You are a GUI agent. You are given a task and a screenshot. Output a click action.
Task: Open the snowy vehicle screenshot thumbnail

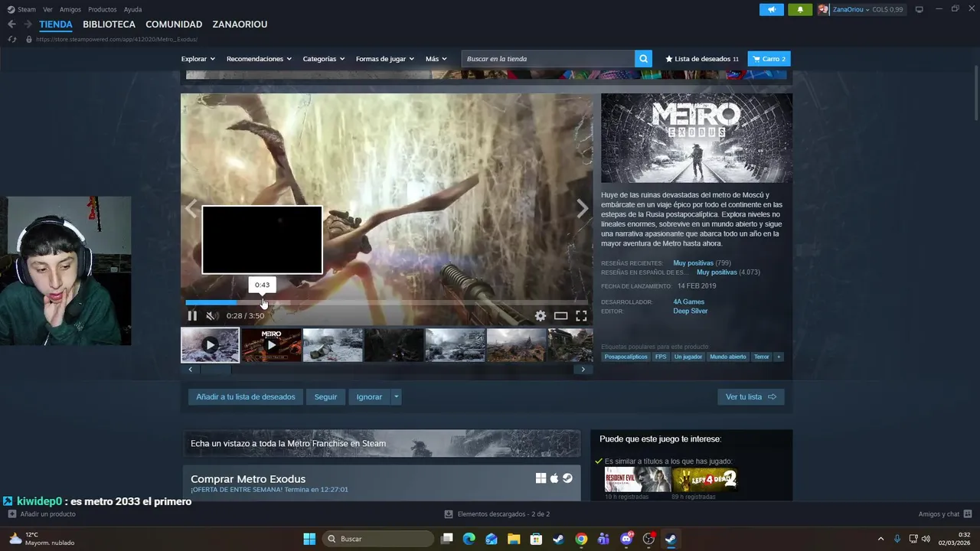(332, 345)
